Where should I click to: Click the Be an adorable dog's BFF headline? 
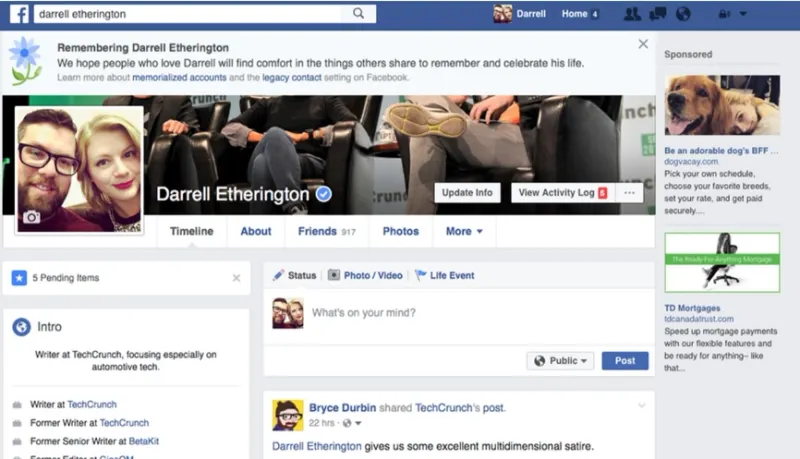click(x=721, y=151)
